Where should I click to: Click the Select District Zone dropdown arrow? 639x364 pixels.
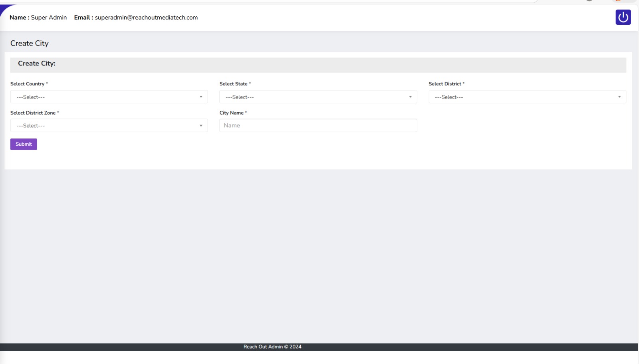[x=201, y=126]
